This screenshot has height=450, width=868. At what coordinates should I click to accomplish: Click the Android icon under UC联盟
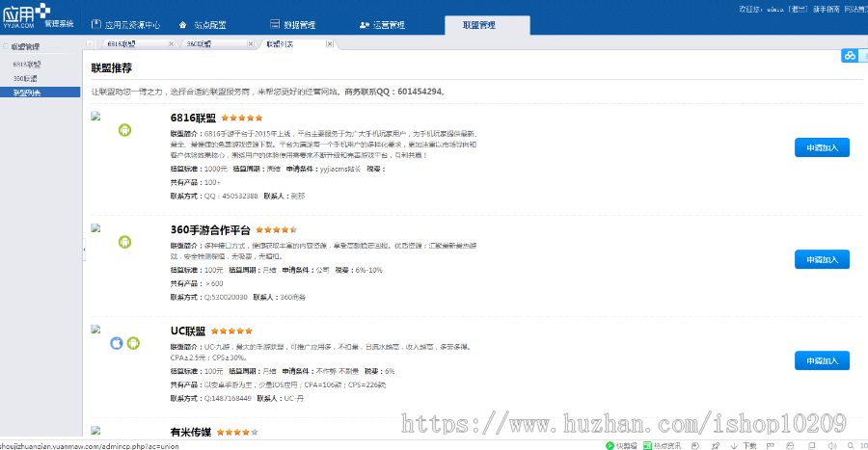[x=133, y=343]
